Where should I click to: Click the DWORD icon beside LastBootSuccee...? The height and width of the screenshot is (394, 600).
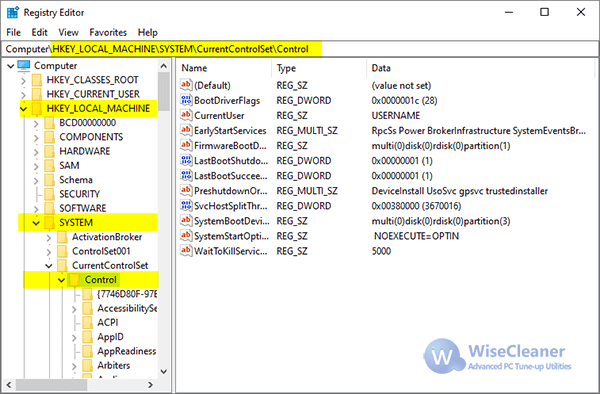pyautogui.click(x=186, y=176)
